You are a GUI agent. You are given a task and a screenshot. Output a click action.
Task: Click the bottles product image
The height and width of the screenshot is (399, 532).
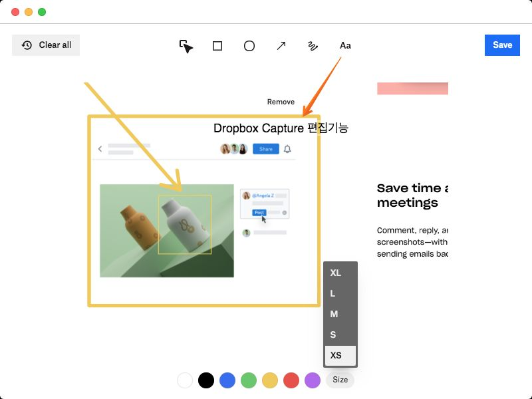point(167,231)
